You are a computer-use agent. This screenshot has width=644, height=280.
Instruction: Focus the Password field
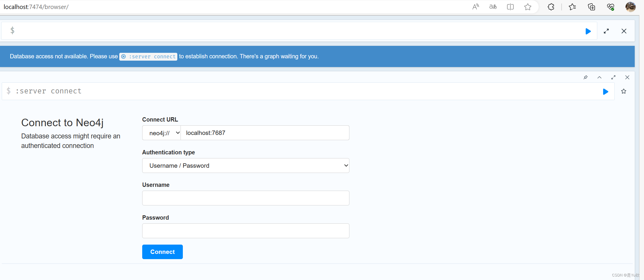point(246,231)
